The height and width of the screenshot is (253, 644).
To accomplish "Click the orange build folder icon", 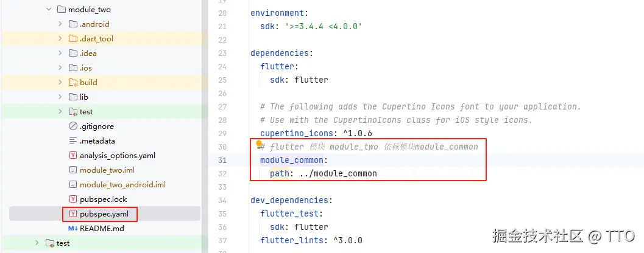I will 73,83.
